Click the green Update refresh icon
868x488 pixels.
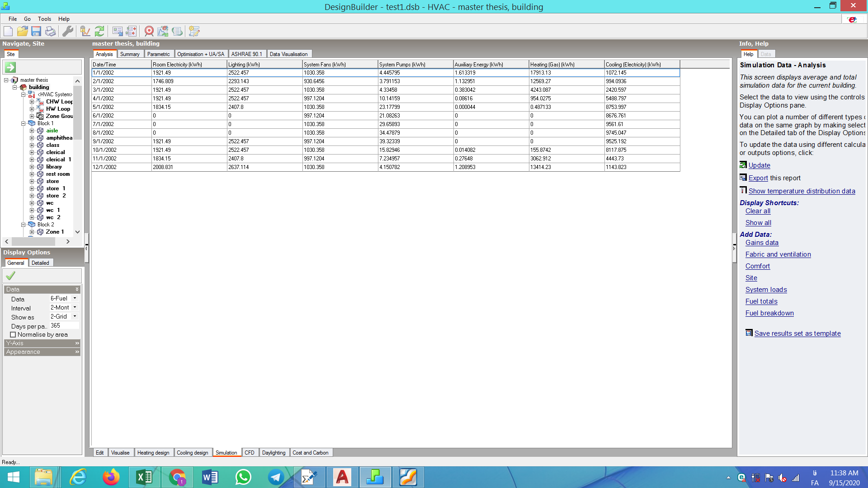[99, 31]
